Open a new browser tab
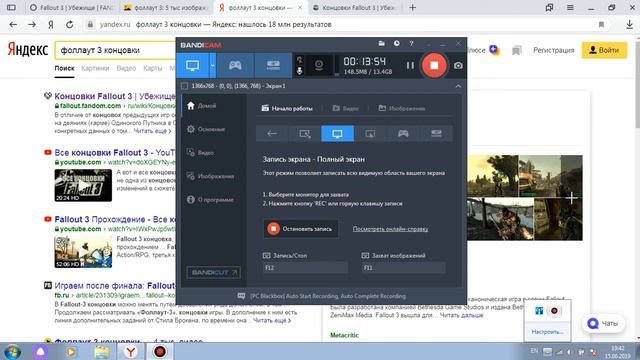 (x=413, y=7)
